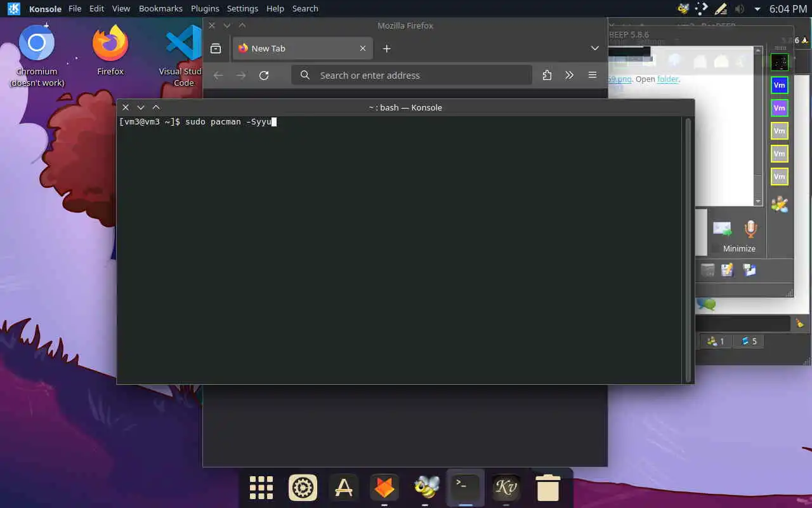Click BeeBEEP chat scrollbar up arrow
The height and width of the screenshot is (508, 812).
tap(758, 50)
